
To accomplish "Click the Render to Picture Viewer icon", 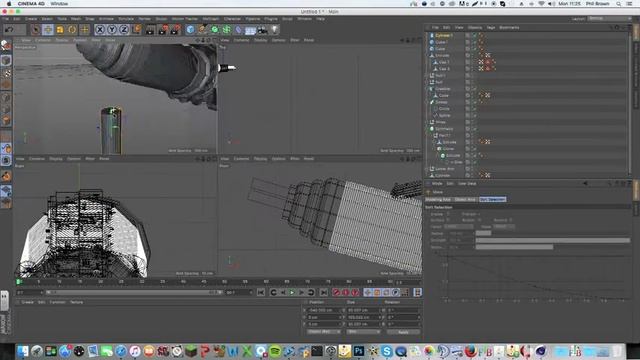I will pyautogui.click(x=163, y=29).
